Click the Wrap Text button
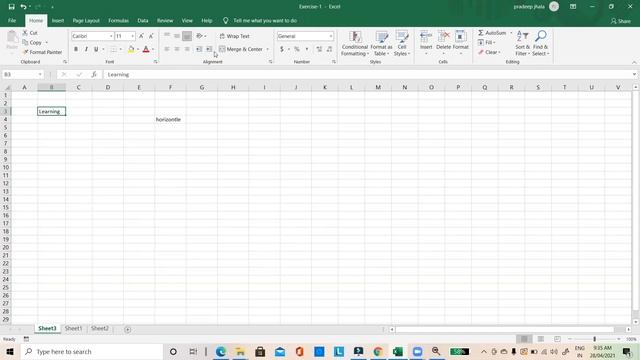 coord(235,36)
